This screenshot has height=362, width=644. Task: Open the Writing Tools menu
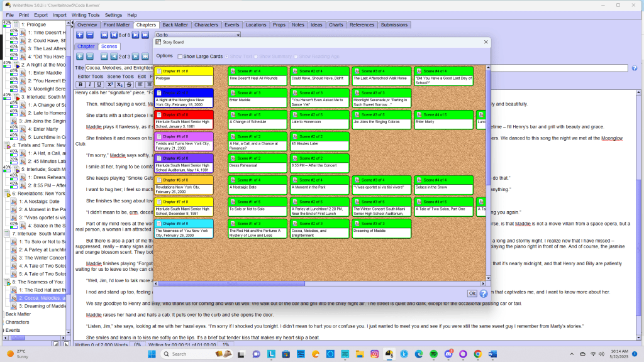point(85,14)
